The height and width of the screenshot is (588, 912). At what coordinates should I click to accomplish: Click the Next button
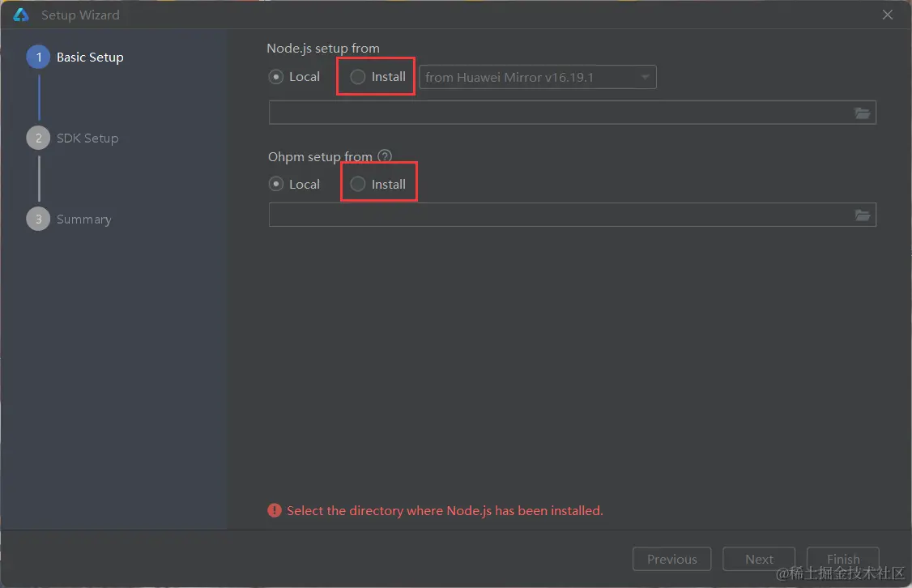[759, 559]
